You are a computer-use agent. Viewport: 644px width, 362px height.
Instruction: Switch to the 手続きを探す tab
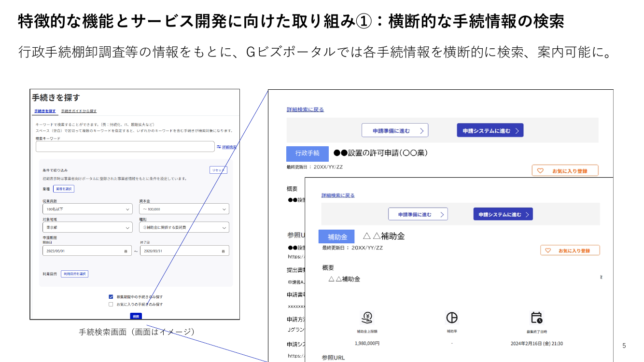tap(45, 111)
